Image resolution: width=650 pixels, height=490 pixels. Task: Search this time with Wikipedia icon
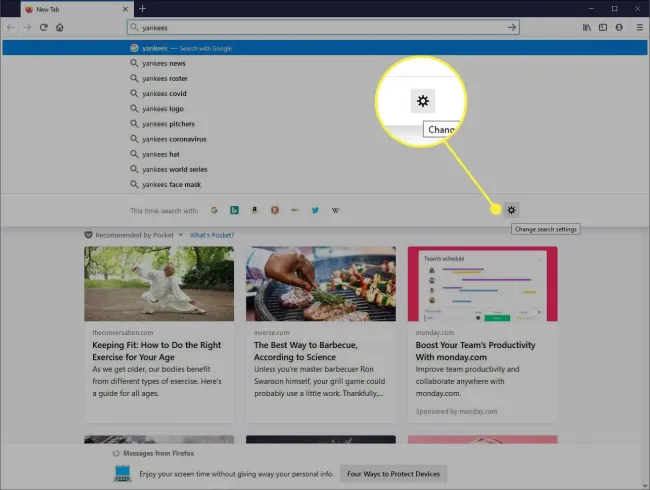click(x=335, y=210)
